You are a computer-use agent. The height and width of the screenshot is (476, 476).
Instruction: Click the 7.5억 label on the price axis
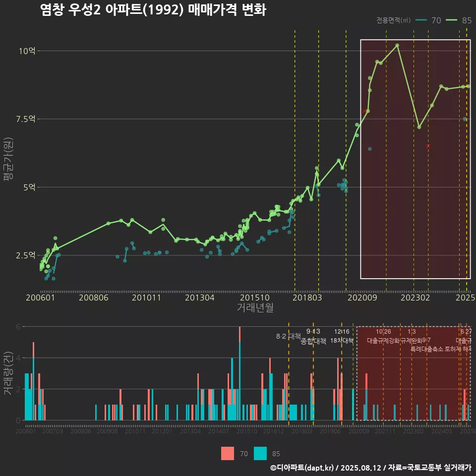(x=25, y=119)
